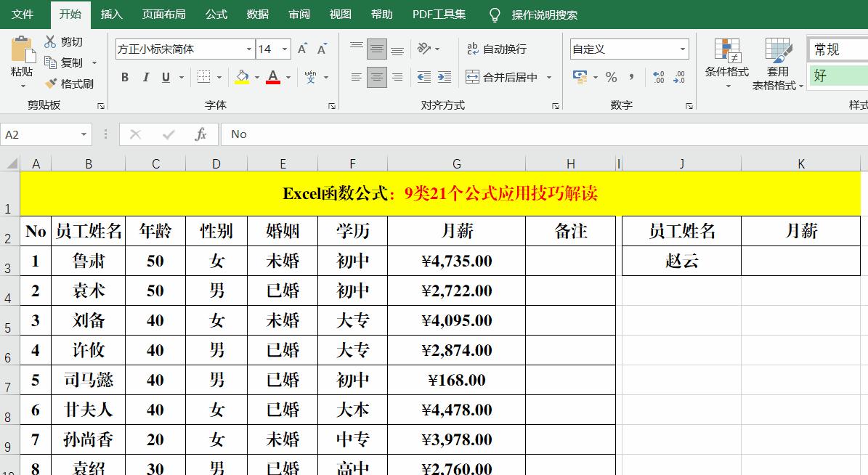This screenshot has width=868, height=475.
Task: Toggle Underline formatting
Action: (166, 77)
